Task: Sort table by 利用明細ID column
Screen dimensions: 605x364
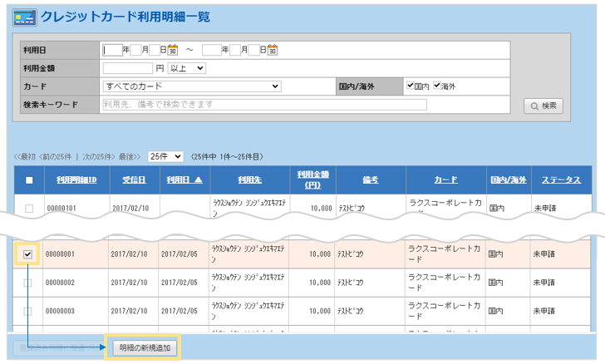Action: [x=77, y=180]
